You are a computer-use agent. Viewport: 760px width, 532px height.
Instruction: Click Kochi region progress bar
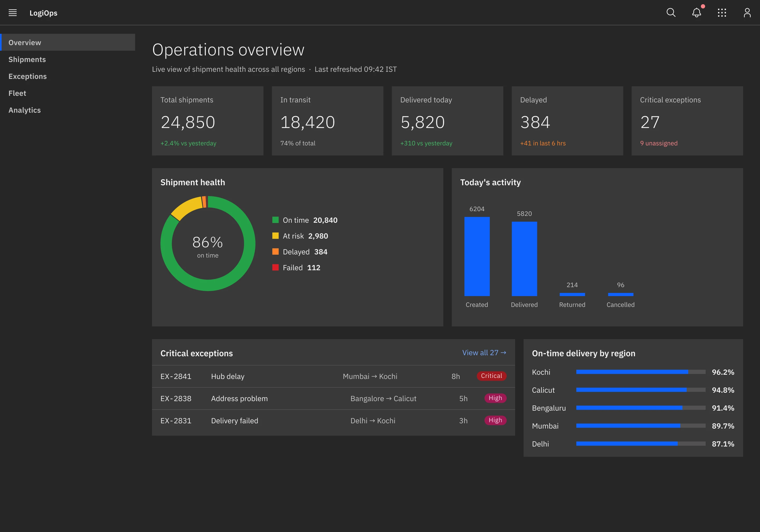[641, 372]
